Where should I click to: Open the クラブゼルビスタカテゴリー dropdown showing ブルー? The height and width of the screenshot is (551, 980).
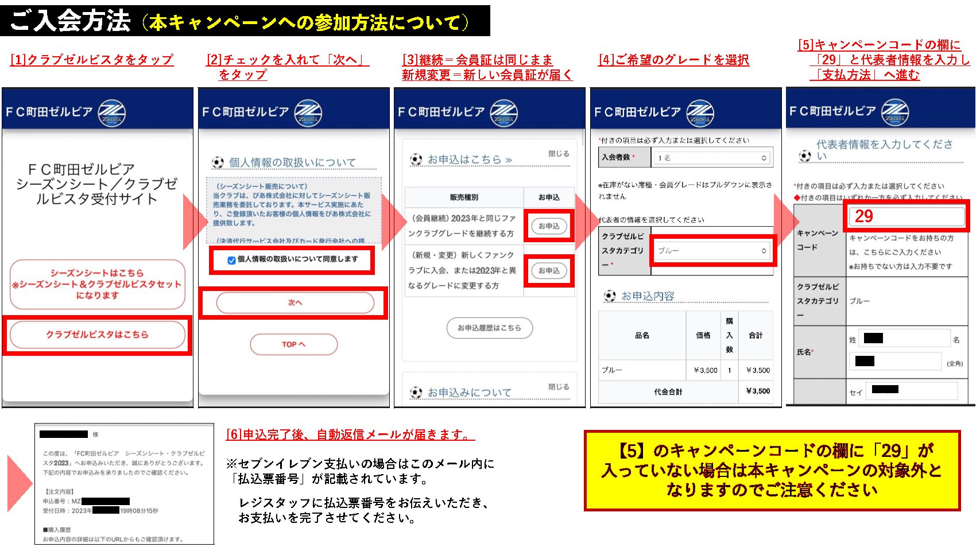pos(712,251)
